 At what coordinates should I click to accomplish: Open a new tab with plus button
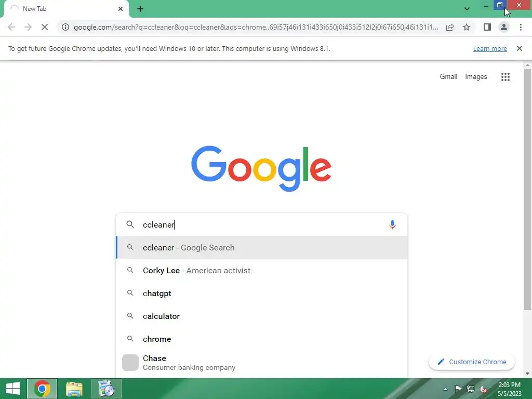[x=140, y=9]
